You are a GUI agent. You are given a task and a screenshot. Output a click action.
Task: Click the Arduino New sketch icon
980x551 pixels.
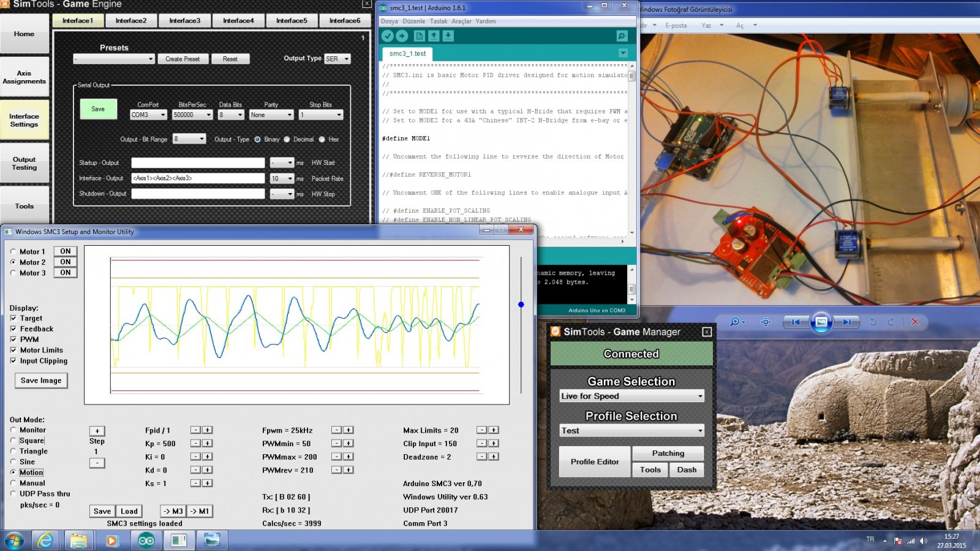pyautogui.click(x=420, y=36)
